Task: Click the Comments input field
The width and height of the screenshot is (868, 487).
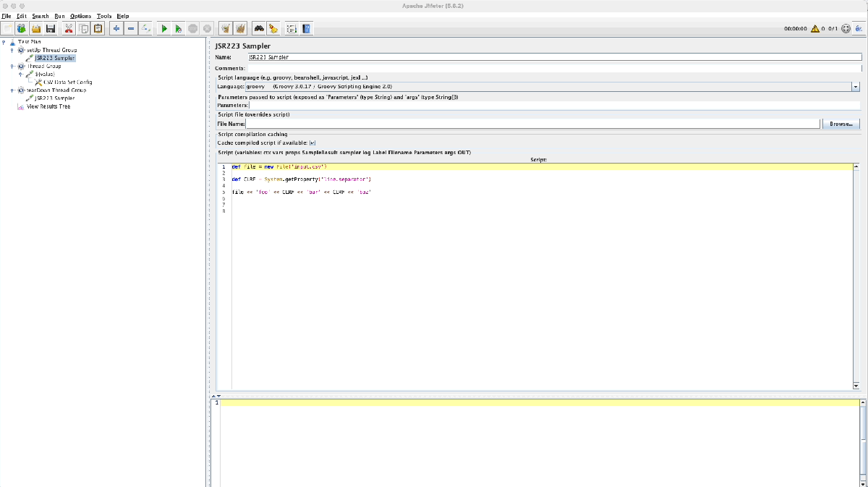Action: tap(554, 68)
